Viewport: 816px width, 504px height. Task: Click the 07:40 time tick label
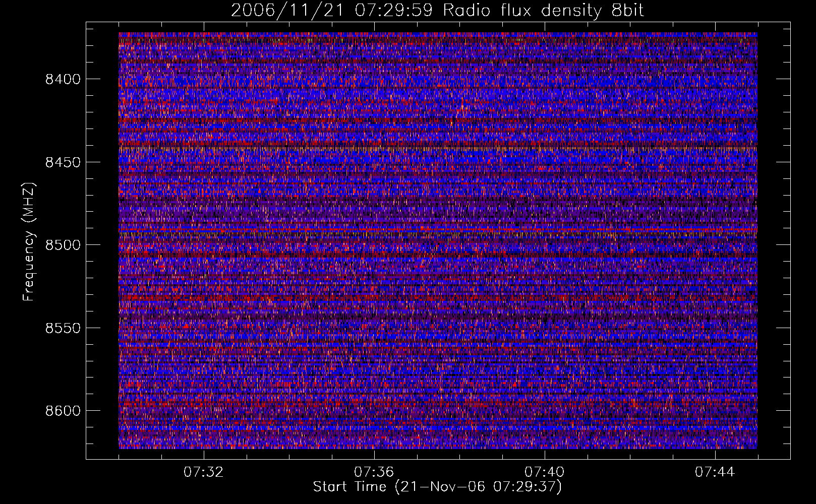click(544, 472)
